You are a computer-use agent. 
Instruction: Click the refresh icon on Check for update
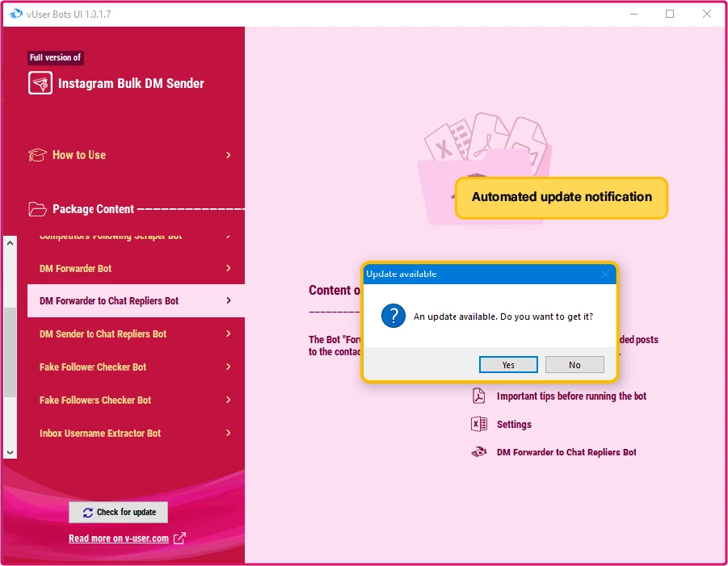88,512
